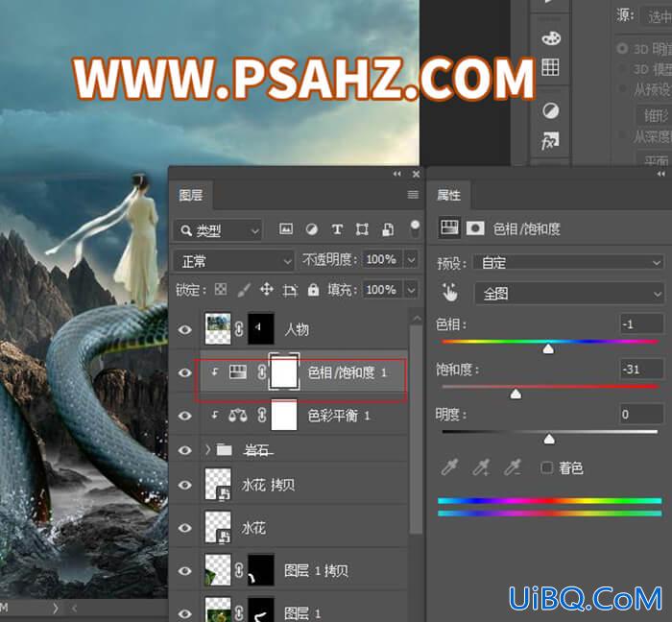Click the 饱和度 saturation slider handle
The height and width of the screenshot is (622, 672).
tap(516, 394)
